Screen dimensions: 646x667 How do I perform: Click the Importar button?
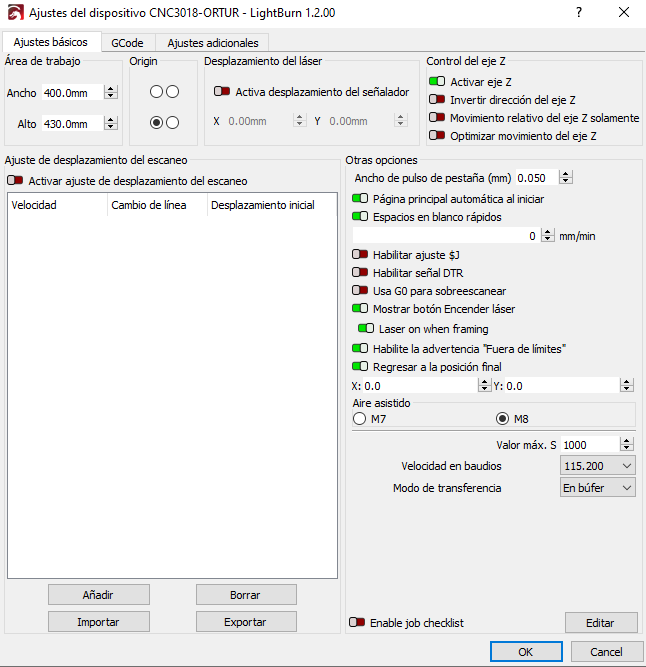click(x=99, y=621)
